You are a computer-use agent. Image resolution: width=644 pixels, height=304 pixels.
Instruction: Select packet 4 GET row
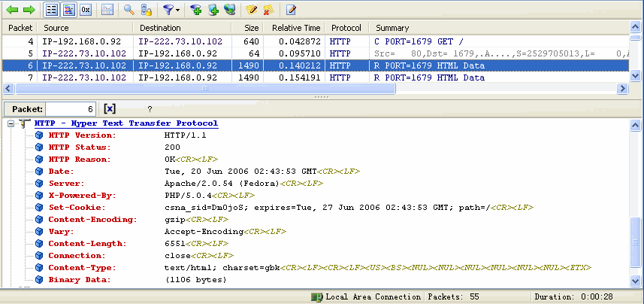(225, 41)
